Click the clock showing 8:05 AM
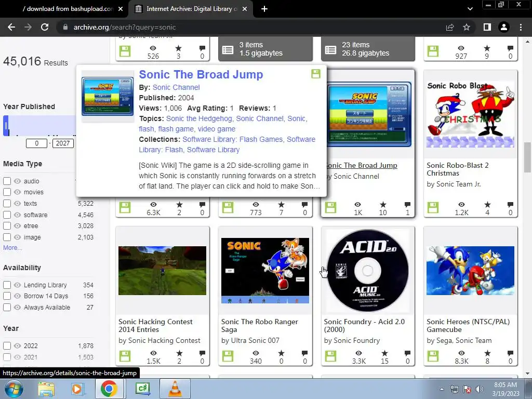 click(505, 385)
